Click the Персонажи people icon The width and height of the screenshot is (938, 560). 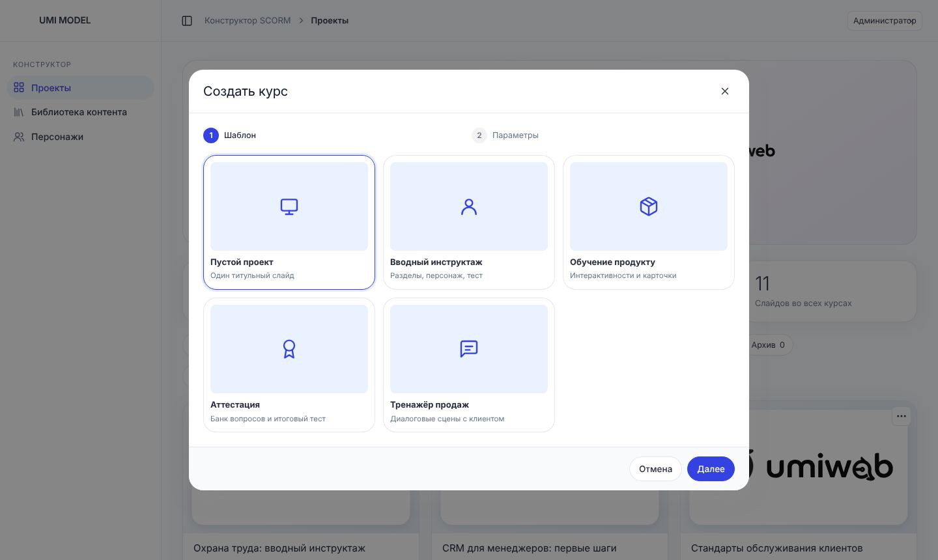click(x=19, y=137)
